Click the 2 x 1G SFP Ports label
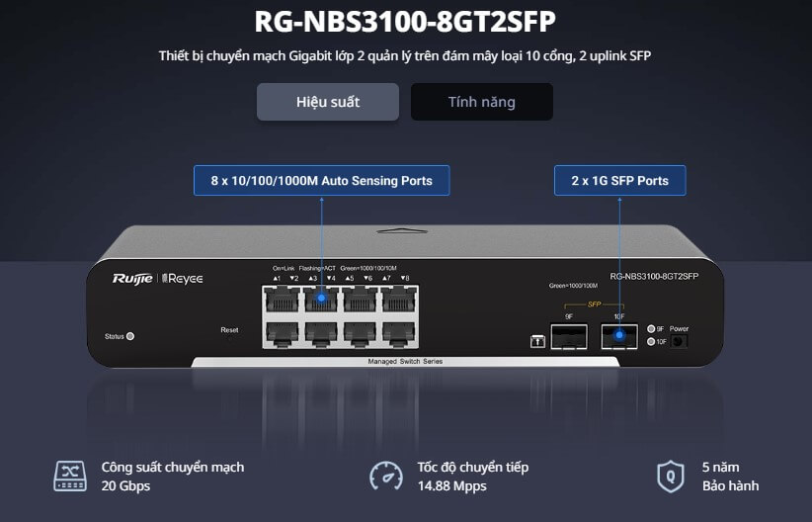The height and width of the screenshot is (522, 812). click(x=620, y=180)
